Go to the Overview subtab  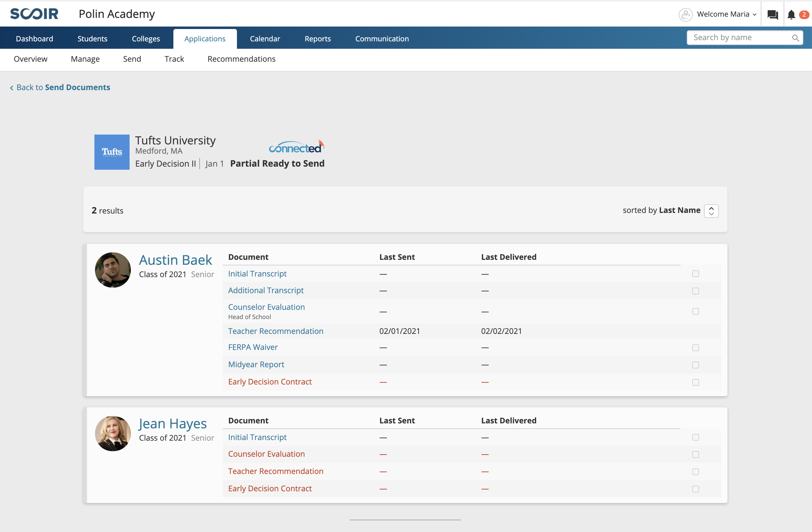[30, 59]
